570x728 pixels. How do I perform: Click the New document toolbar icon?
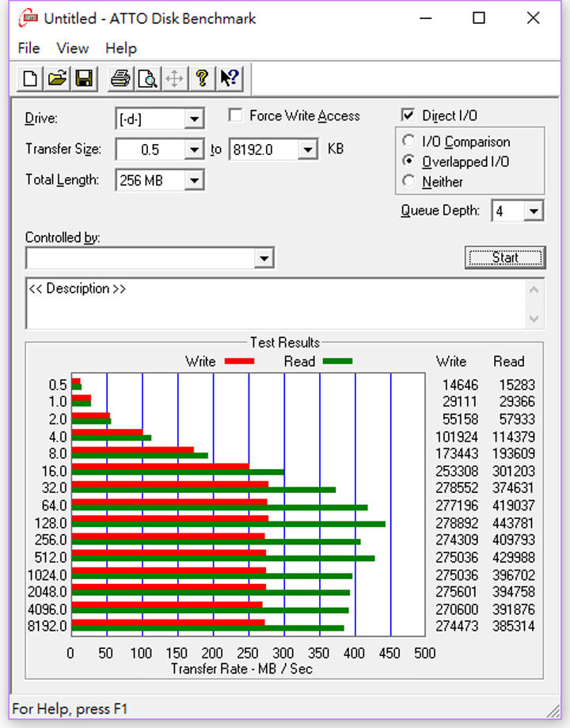tap(30, 78)
